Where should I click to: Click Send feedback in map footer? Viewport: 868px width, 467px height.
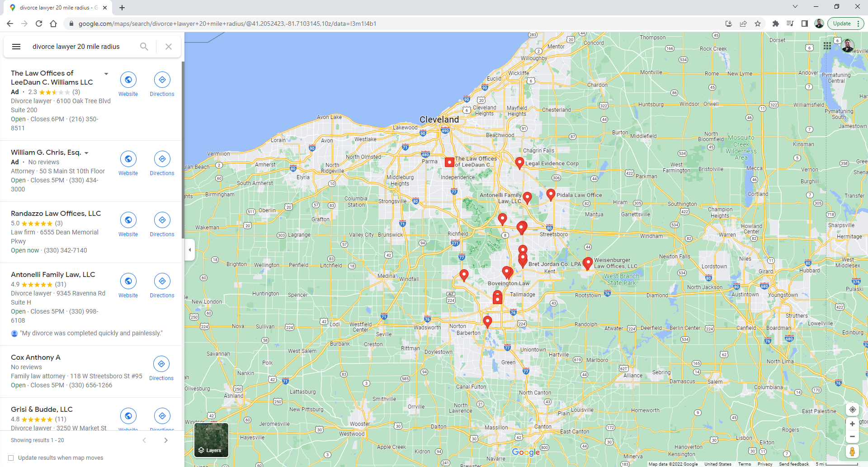pyautogui.click(x=794, y=464)
